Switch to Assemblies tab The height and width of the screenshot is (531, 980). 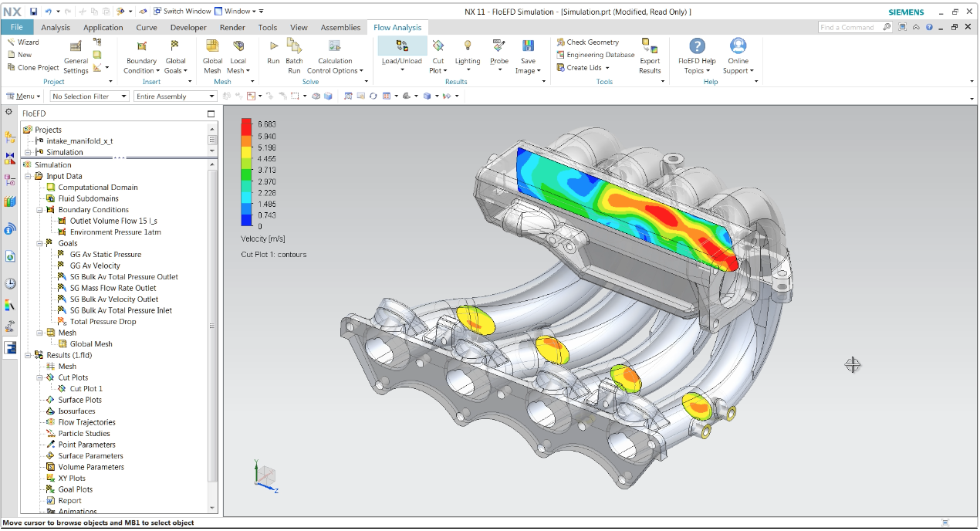(340, 27)
